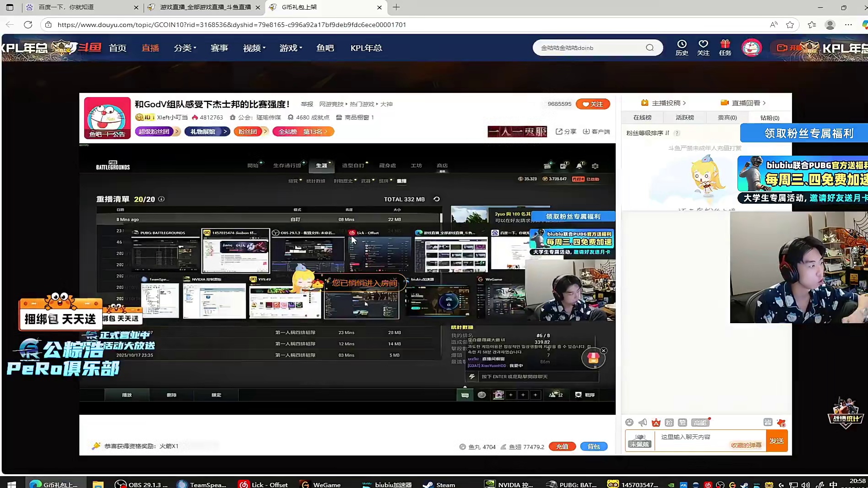
Task: Expand the 视频 dropdown menu
Action: click(254, 48)
